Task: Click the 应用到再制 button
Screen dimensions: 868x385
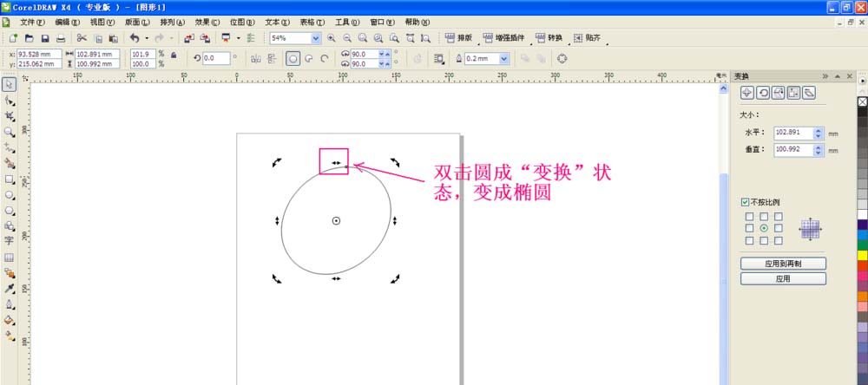Action: 783,264
